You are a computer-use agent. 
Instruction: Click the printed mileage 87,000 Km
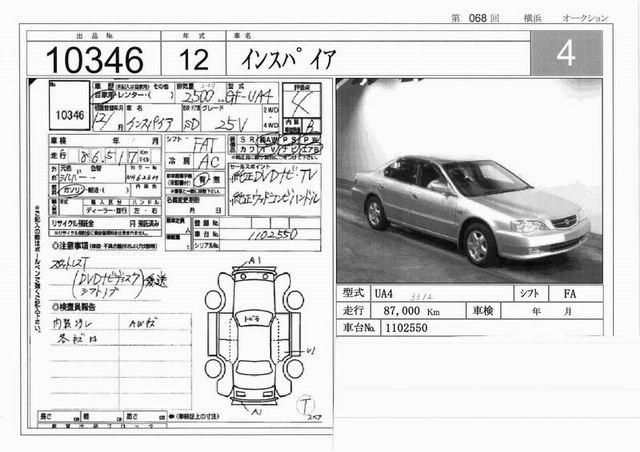[x=411, y=311]
